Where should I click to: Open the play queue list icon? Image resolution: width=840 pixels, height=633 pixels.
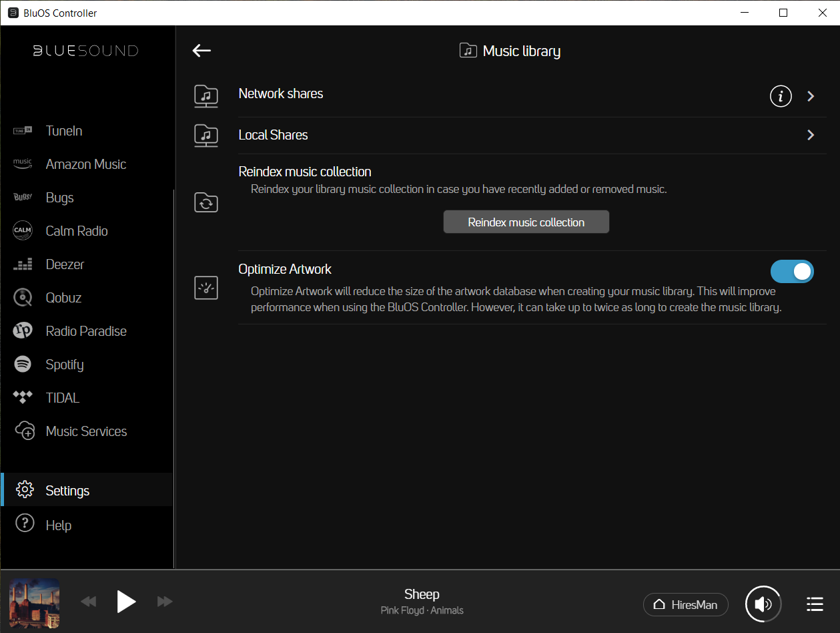814,604
